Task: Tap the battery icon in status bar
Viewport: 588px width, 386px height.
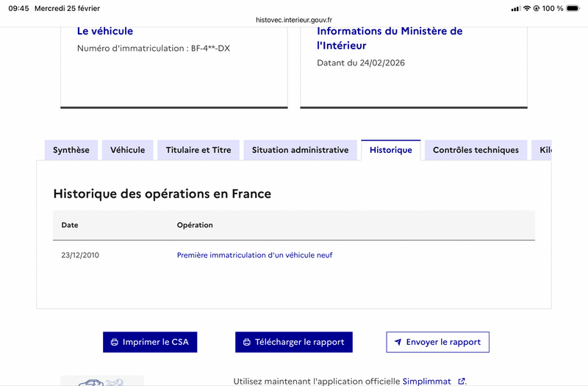Action: 573,8
